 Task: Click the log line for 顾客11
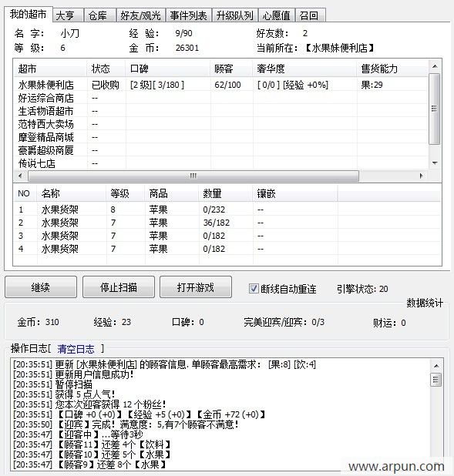click(92, 444)
